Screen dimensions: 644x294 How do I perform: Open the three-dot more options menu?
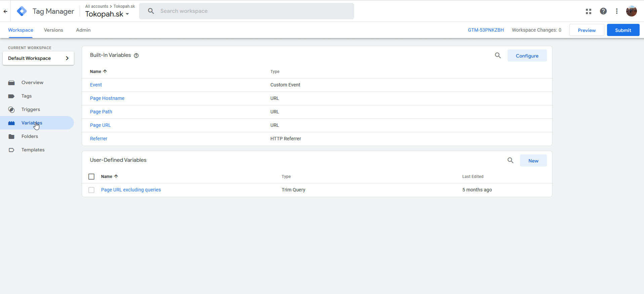pos(617,11)
